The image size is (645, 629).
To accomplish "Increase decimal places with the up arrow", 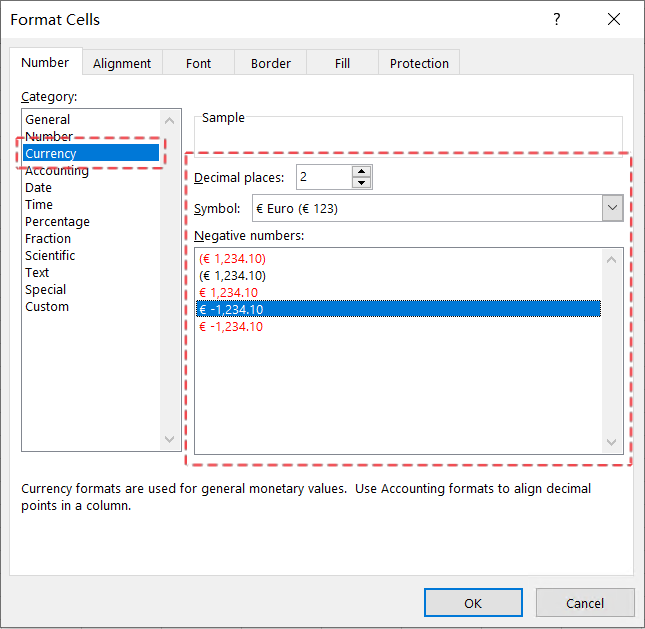I will [x=362, y=171].
